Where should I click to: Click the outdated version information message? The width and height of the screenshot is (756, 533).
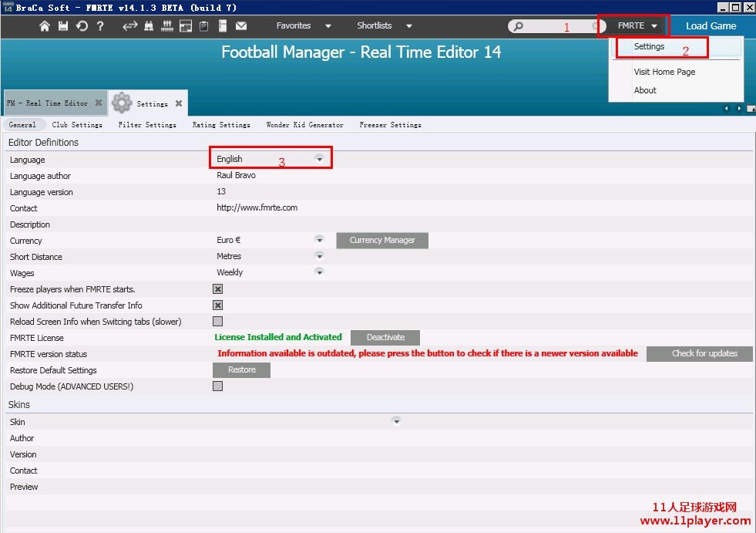428,353
